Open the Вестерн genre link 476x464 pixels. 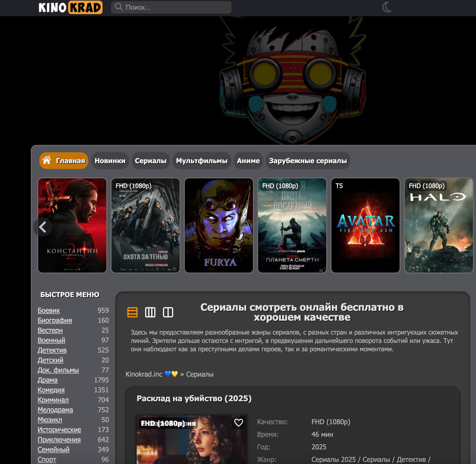50,330
